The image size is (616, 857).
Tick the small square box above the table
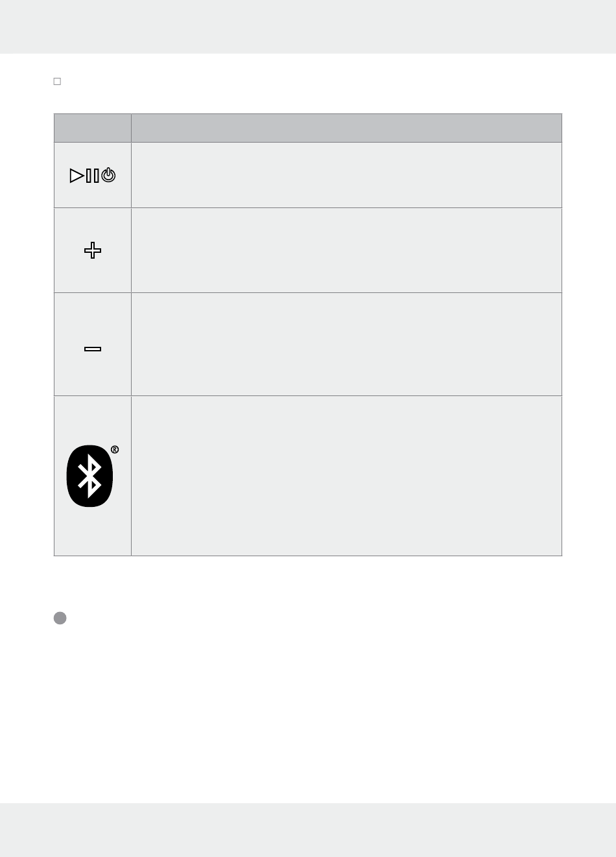pyautogui.click(x=57, y=82)
